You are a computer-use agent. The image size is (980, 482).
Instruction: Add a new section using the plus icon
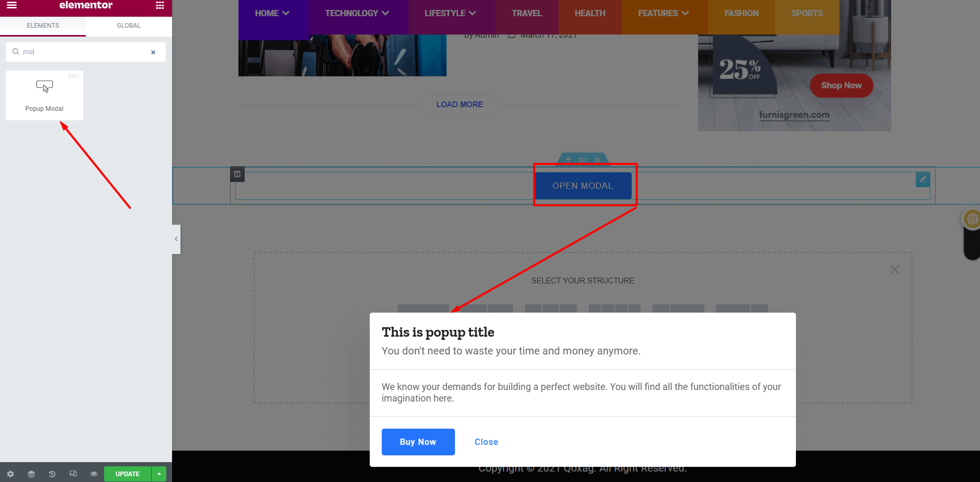(567, 160)
